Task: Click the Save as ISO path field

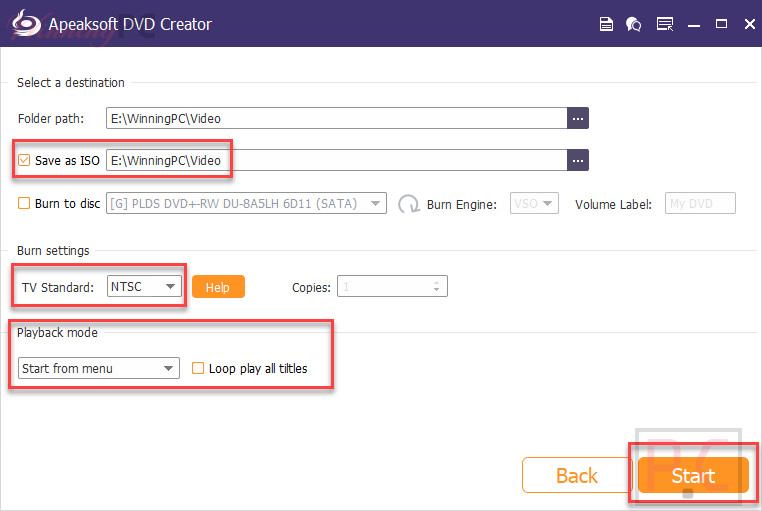Action: pos(337,160)
